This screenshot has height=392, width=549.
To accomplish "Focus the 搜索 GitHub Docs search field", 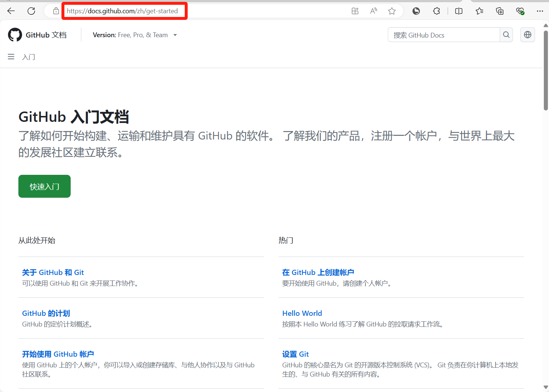I will 444,35.
